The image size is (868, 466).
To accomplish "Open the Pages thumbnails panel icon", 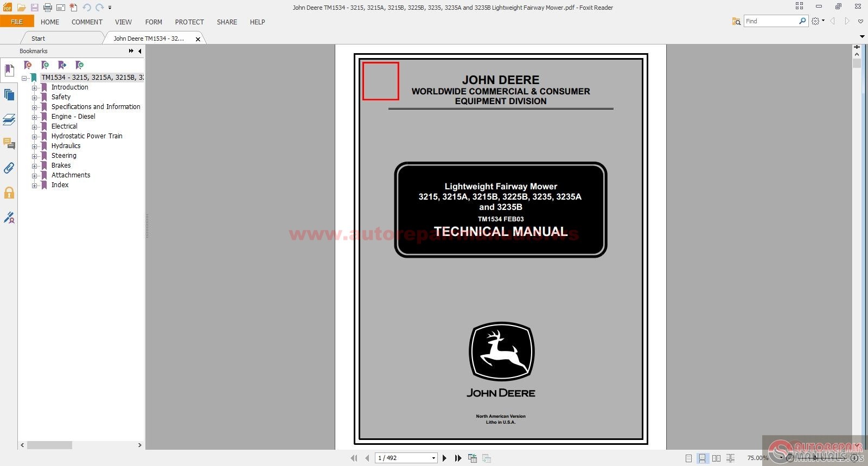I will [9, 95].
